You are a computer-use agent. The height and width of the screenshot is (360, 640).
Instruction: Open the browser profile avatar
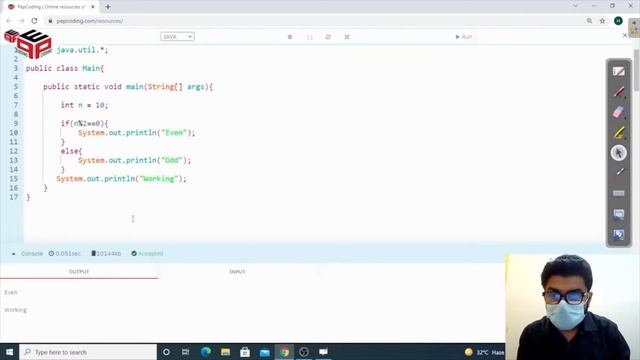tap(618, 21)
